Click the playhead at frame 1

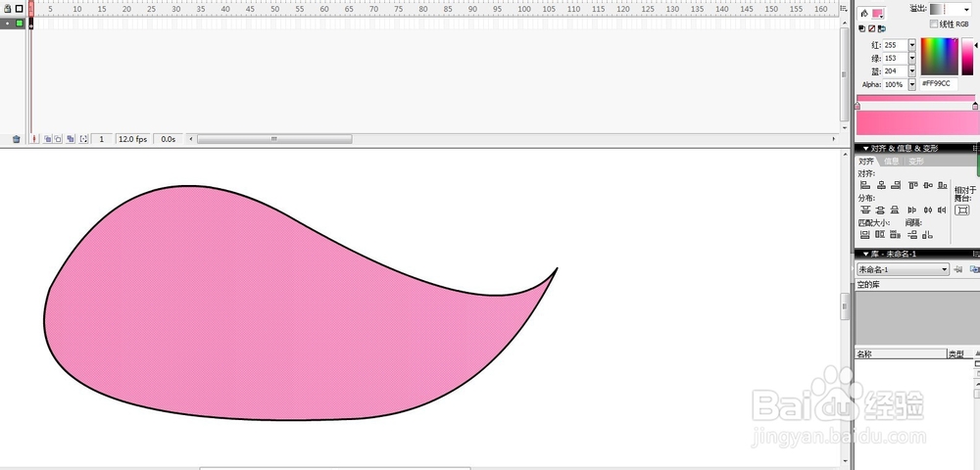(30, 9)
